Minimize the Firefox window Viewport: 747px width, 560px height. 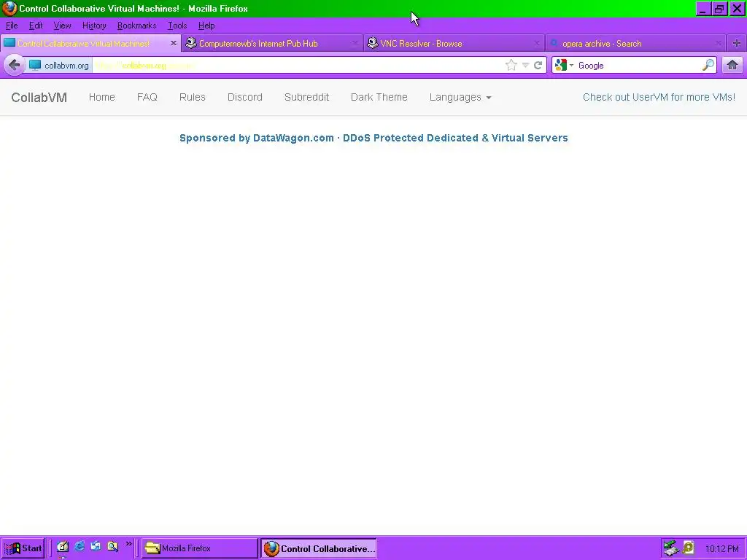tap(703, 9)
